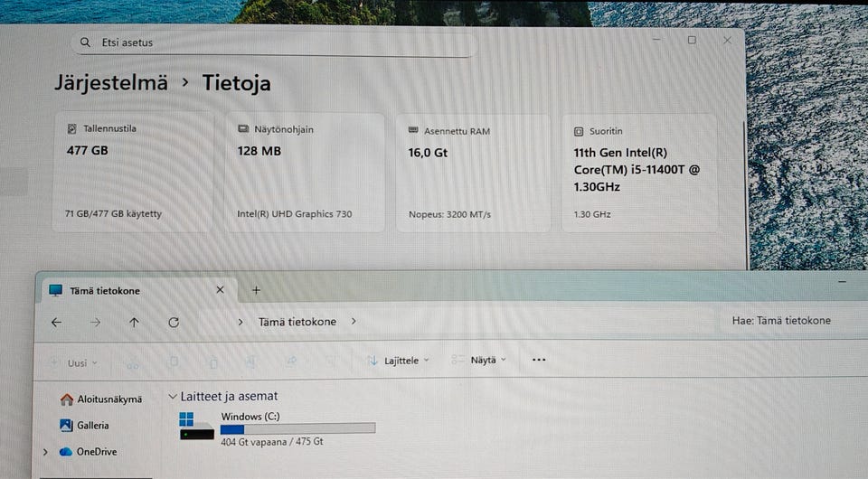The width and height of the screenshot is (868, 479).
Task: Focus the Etsi asetus search field
Action: (273, 42)
